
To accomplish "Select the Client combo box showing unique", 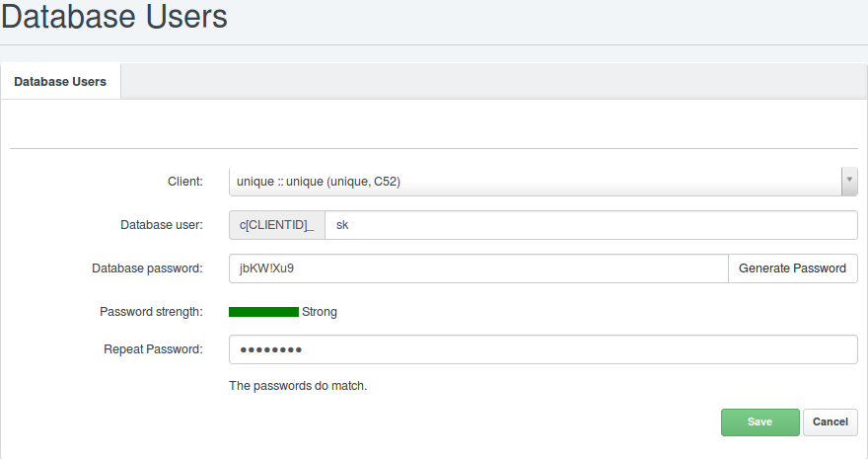I will (x=543, y=182).
